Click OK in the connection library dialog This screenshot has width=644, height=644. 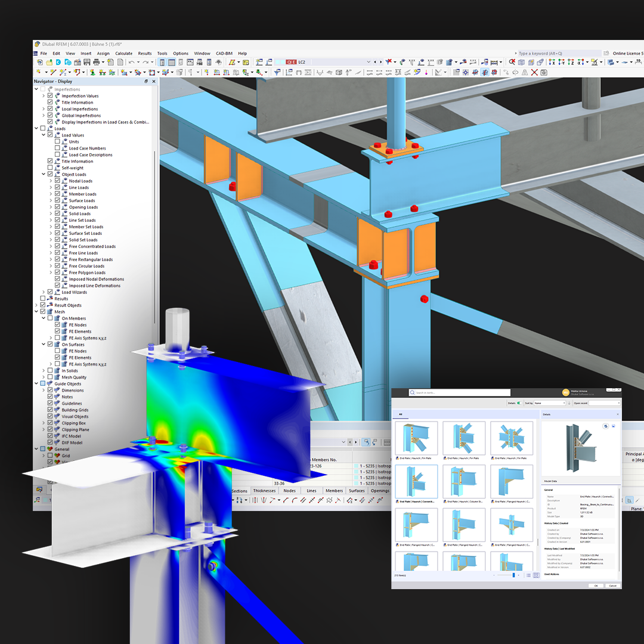(596, 586)
